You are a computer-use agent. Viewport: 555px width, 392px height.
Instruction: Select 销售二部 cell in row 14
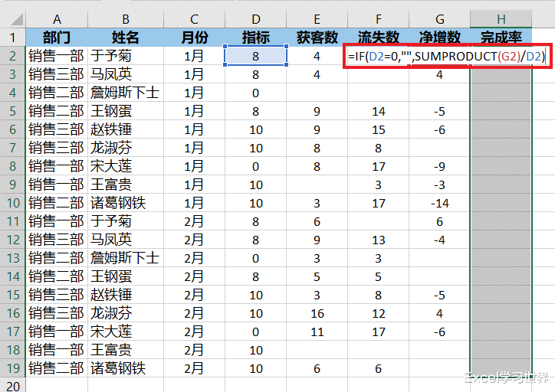[x=57, y=276]
